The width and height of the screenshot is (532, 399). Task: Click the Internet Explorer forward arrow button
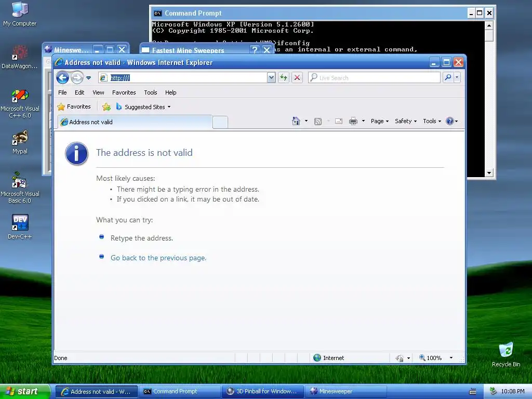77,78
